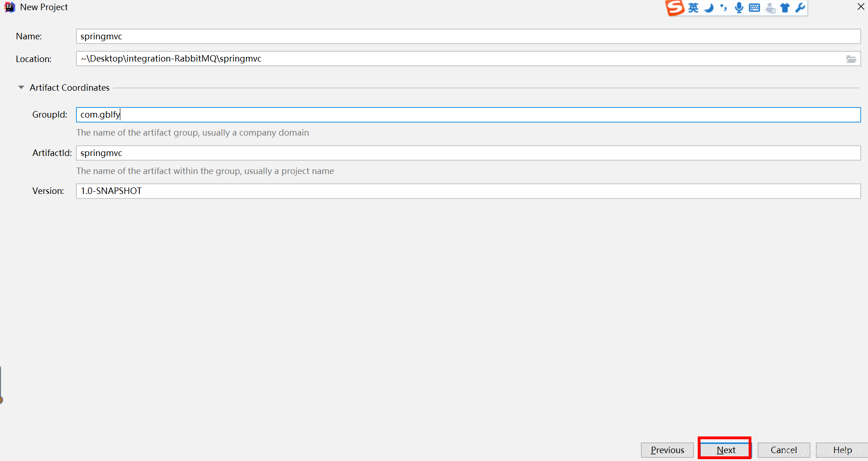Click the Next button
Viewport: 868px width, 461px height.
[725, 450]
